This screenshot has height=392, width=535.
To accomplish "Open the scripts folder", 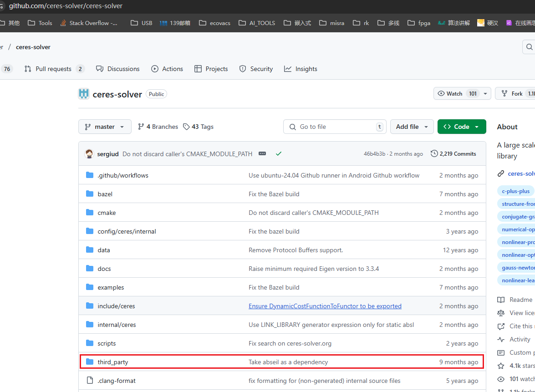I will [107, 344].
